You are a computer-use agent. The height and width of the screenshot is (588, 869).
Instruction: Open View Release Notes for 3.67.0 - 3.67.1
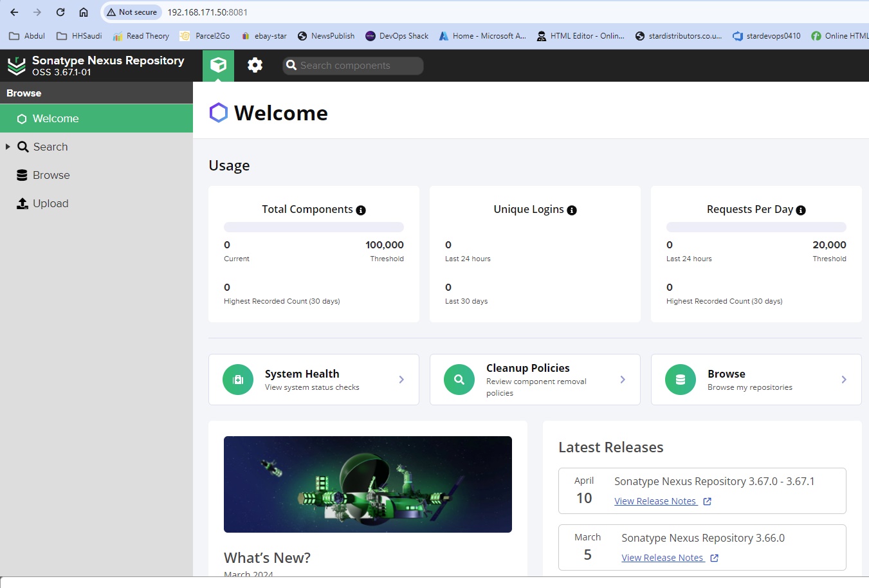click(x=655, y=501)
